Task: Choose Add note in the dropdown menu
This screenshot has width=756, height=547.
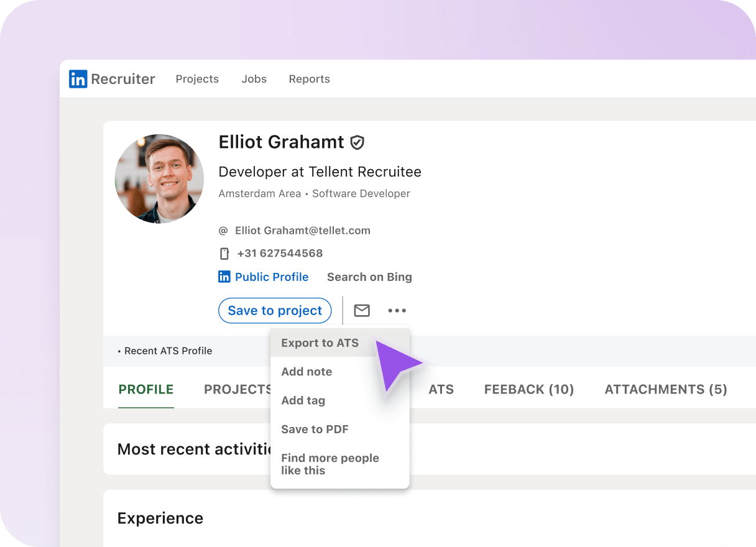Action: (307, 371)
